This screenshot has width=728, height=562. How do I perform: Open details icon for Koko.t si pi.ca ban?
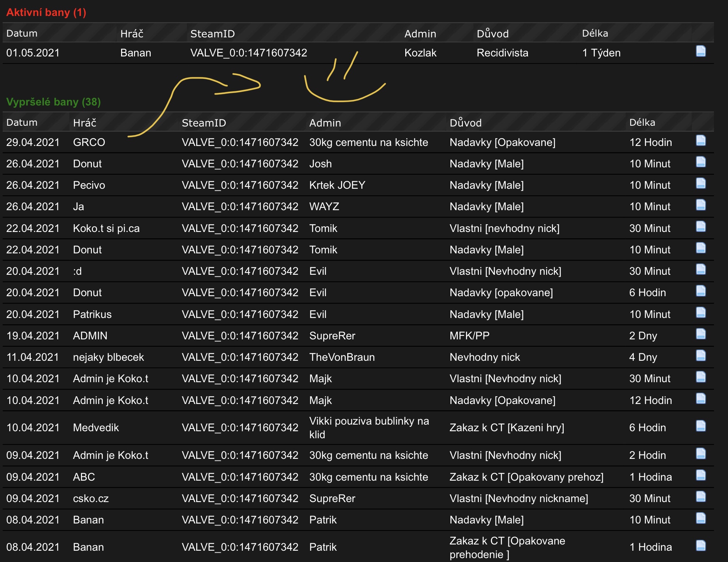pyautogui.click(x=700, y=227)
